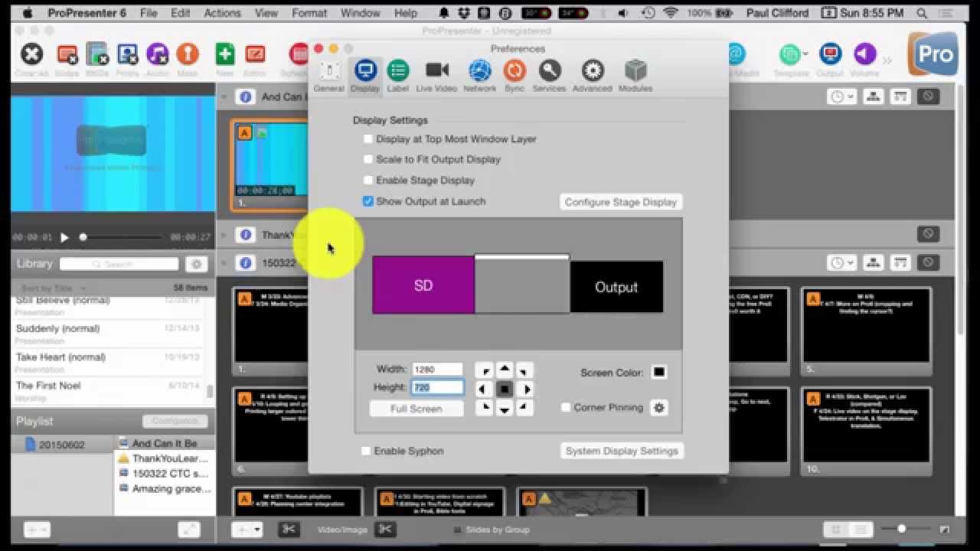This screenshot has height=551, width=980.
Task: Open the Window menu
Action: click(x=360, y=13)
